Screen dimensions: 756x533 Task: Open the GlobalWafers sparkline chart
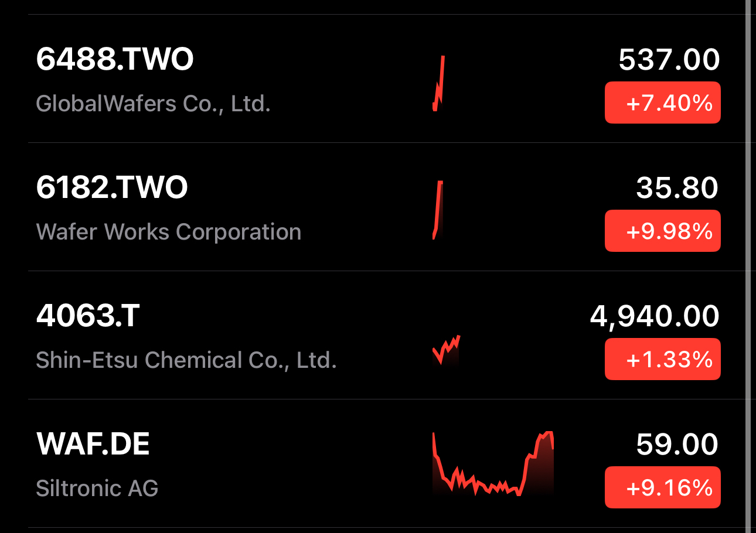(x=438, y=83)
